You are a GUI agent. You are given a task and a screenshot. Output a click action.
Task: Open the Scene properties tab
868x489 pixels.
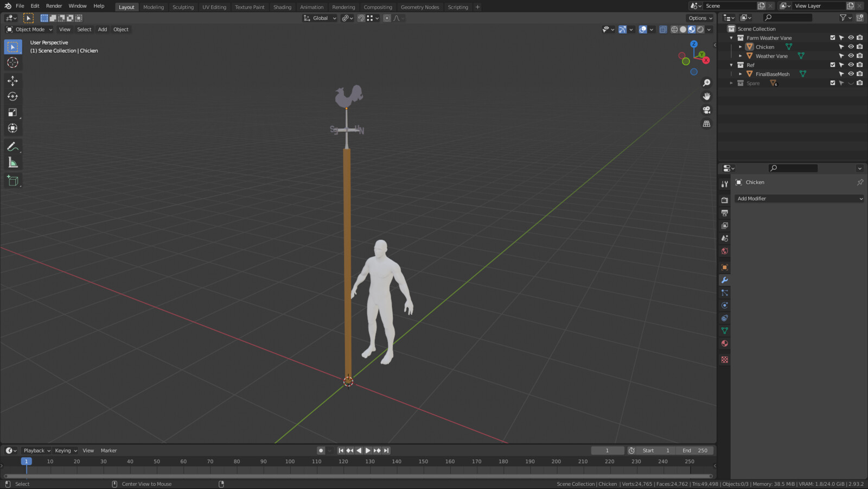724,238
